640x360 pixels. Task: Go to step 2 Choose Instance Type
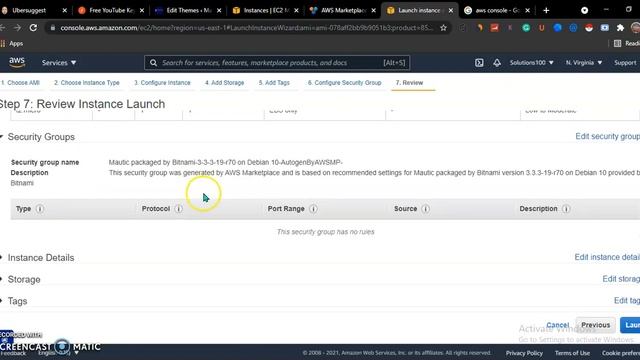point(87,82)
